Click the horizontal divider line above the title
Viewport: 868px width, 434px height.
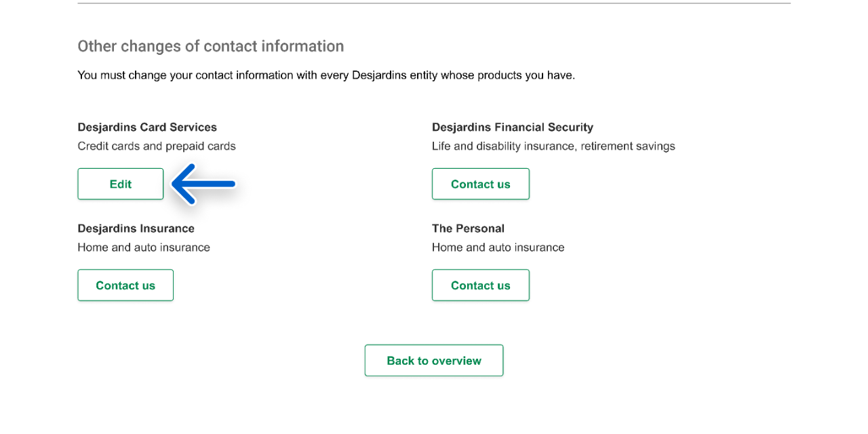[434, 3]
